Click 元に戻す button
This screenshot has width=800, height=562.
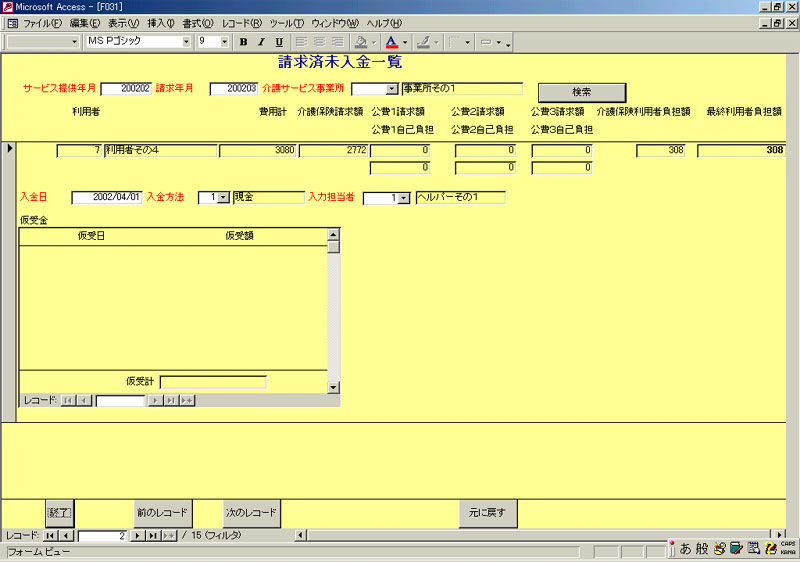click(487, 513)
